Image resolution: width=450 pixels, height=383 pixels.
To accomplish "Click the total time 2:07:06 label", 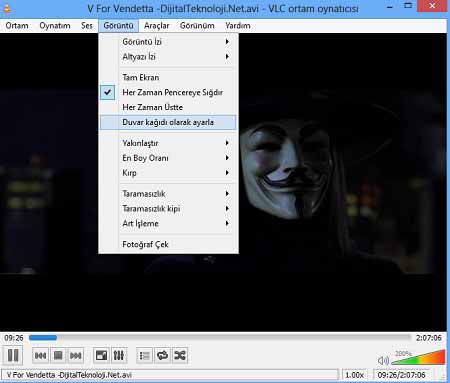I will pos(429,338).
